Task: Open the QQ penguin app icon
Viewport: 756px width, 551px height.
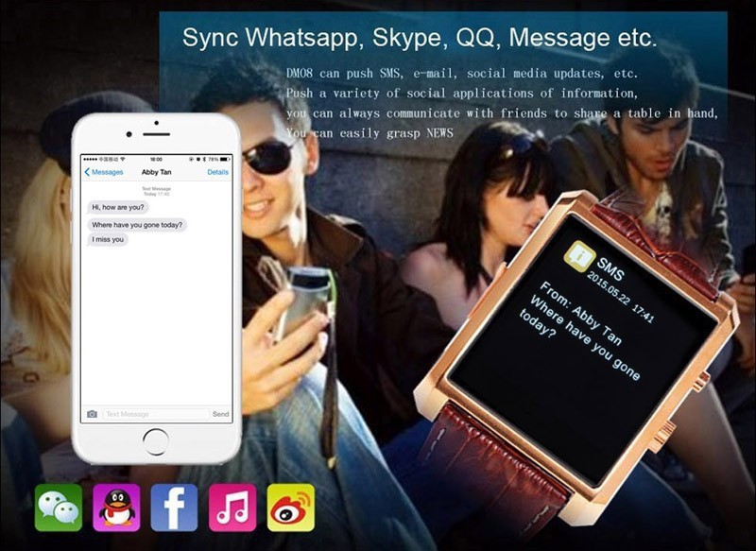Action: (117, 508)
